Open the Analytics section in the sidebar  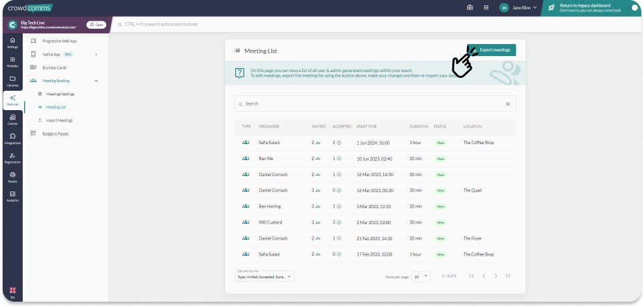pyautogui.click(x=12, y=196)
